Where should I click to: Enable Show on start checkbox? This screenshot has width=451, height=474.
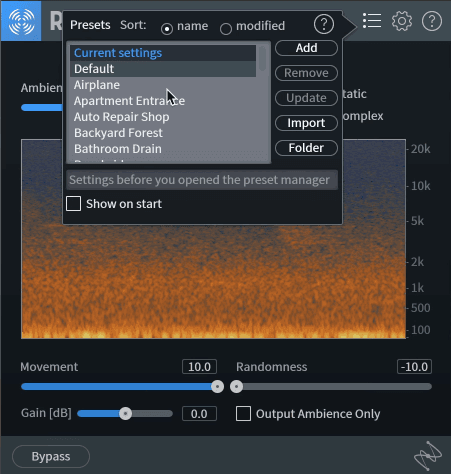73,203
